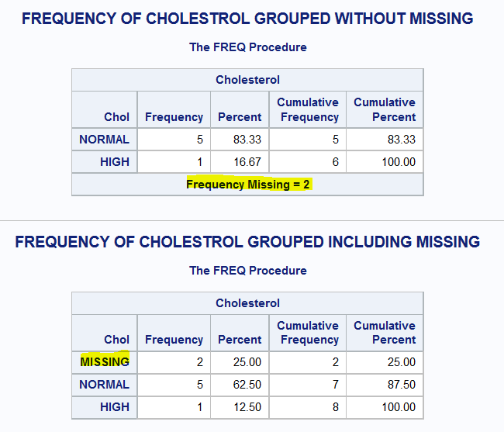This screenshot has height=432, width=504.
Task: Click the Cholesterol header of the first table
Action: 247,80
